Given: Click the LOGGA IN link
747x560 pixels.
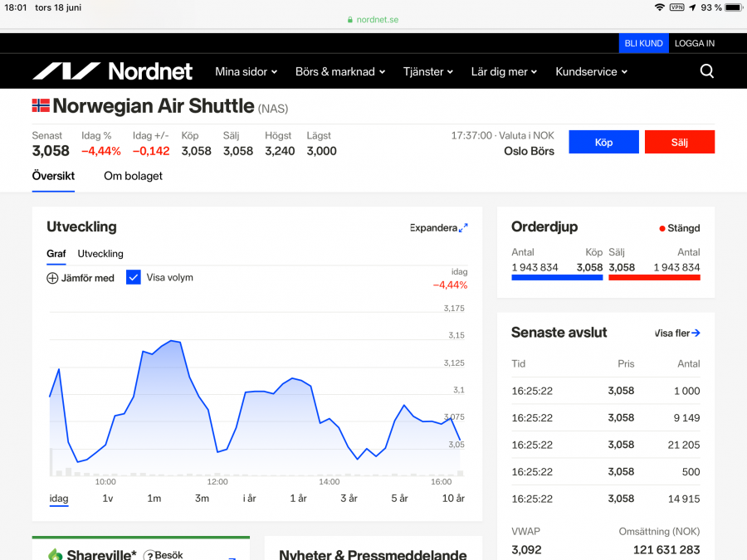Looking at the screenshot, I should click(694, 43).
